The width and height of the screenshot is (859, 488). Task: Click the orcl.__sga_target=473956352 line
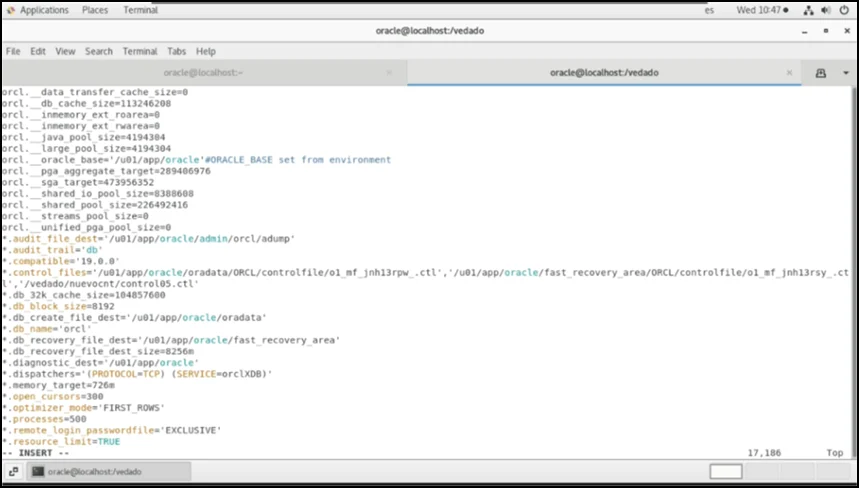tap(78, 182)
